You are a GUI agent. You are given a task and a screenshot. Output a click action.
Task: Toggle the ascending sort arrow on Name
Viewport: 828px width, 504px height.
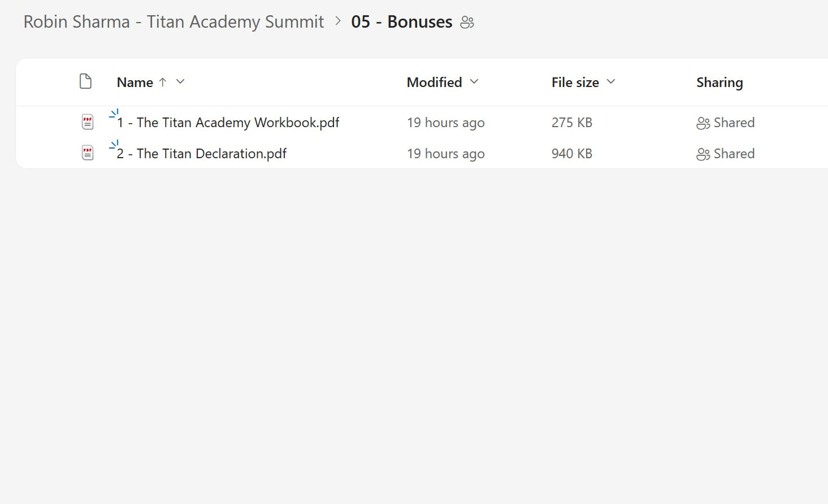(x=163, y=82)
